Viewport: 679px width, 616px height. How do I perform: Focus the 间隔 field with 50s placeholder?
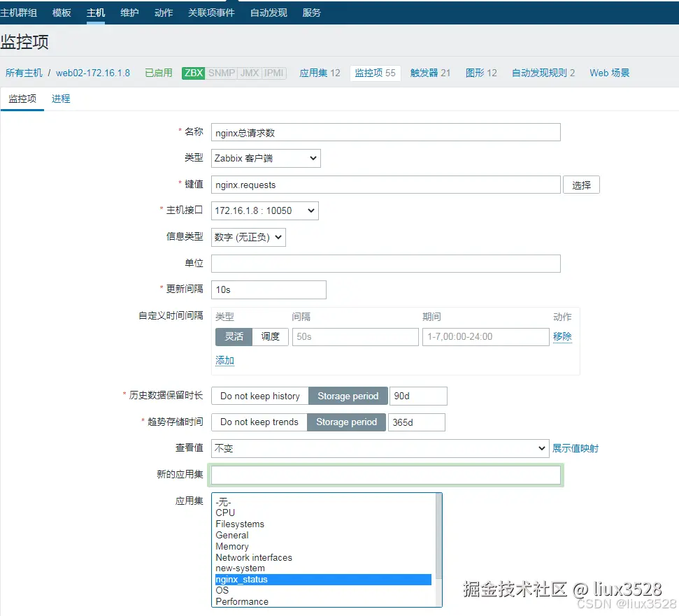(355, 337)
